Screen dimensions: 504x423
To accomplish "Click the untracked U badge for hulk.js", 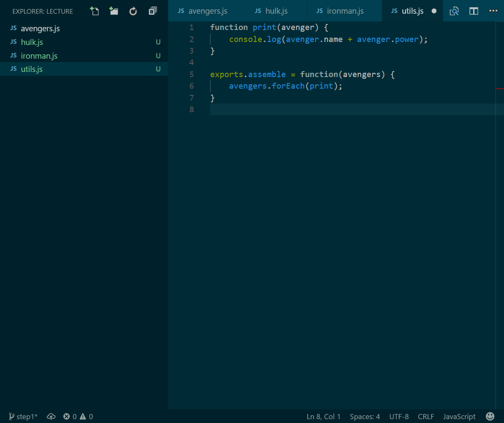I will point(158,42).
